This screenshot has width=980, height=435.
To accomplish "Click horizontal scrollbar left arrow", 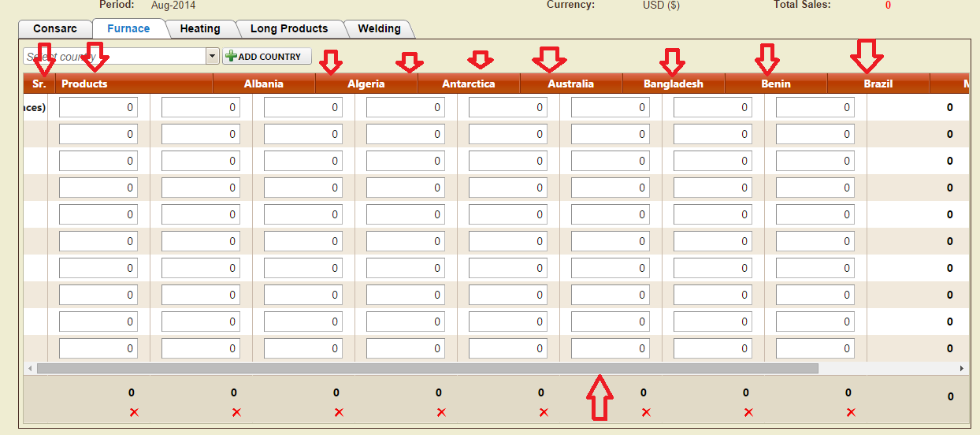I will click(x=30, y=369).
